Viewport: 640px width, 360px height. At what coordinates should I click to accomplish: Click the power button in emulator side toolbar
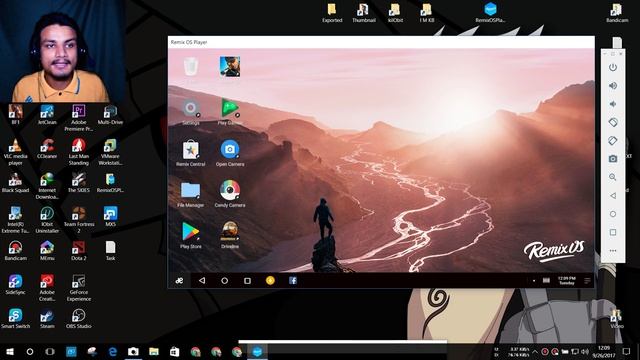click(x=613, y=67)
